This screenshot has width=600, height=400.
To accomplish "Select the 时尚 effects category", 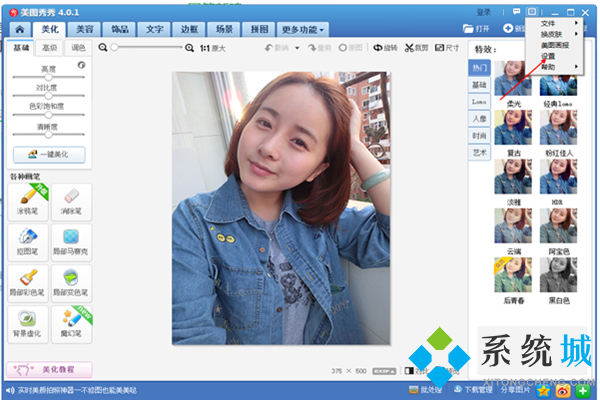I will 479,136.
